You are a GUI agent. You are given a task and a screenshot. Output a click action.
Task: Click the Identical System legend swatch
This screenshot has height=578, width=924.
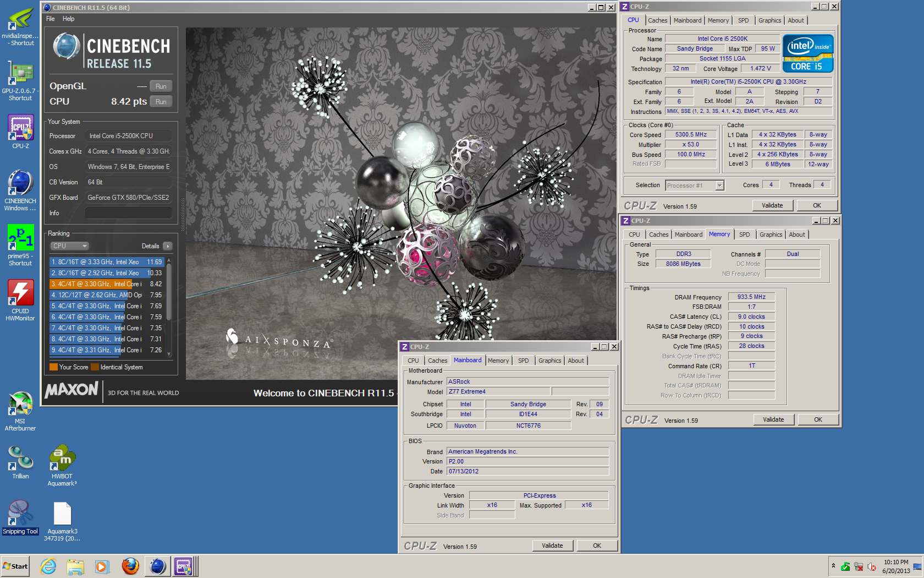click(x=95, y=367)
